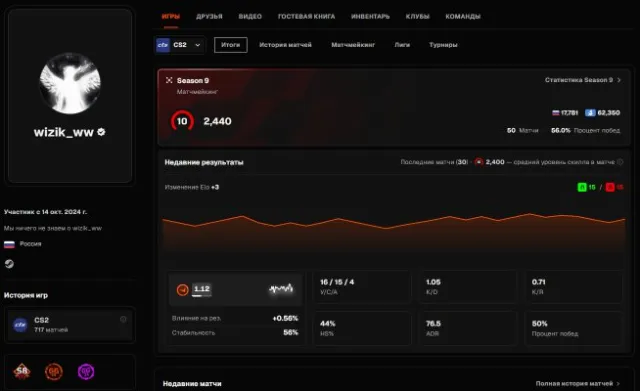Click the verified badge next to wizik_ww
The height and width of the screenshot is (391, 640).
click(101, 132)
